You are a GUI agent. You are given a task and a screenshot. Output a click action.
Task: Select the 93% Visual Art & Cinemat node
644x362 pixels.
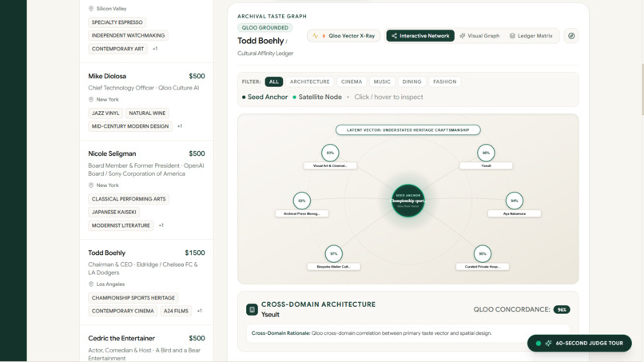[x=330, y=153]
